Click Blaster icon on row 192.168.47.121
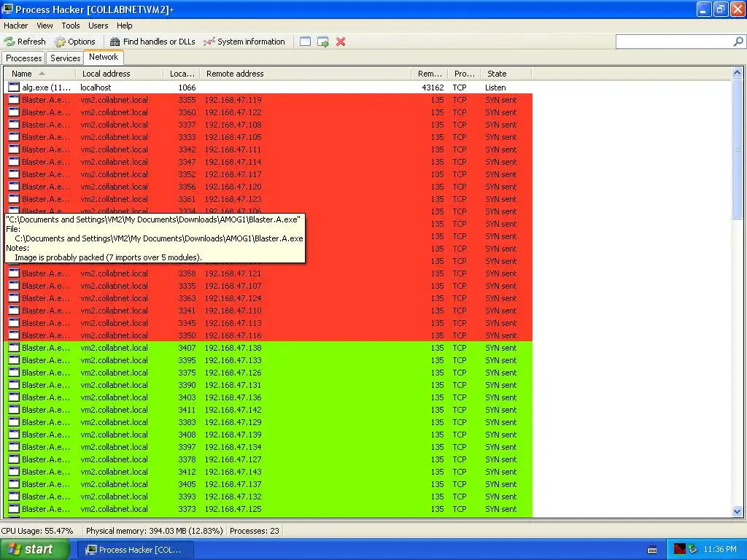 click(x=14, y=273)
